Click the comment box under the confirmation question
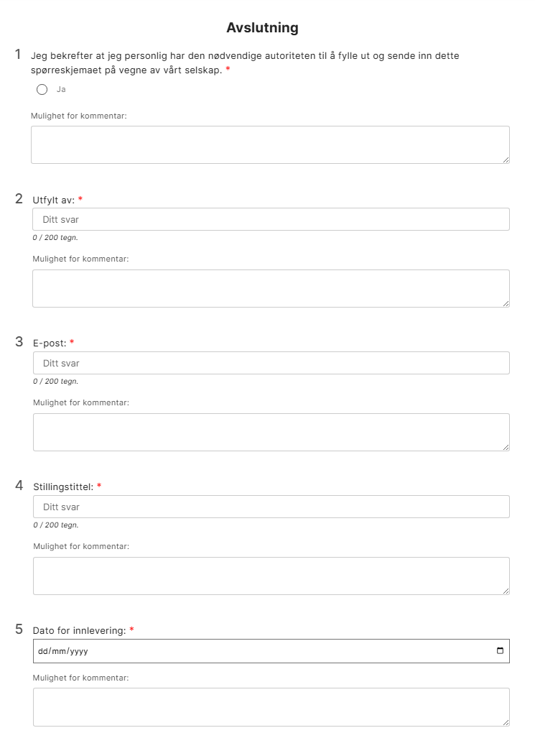Image resolution: width=535 pixels, height=756 pixels. click(x=270, y=144)
